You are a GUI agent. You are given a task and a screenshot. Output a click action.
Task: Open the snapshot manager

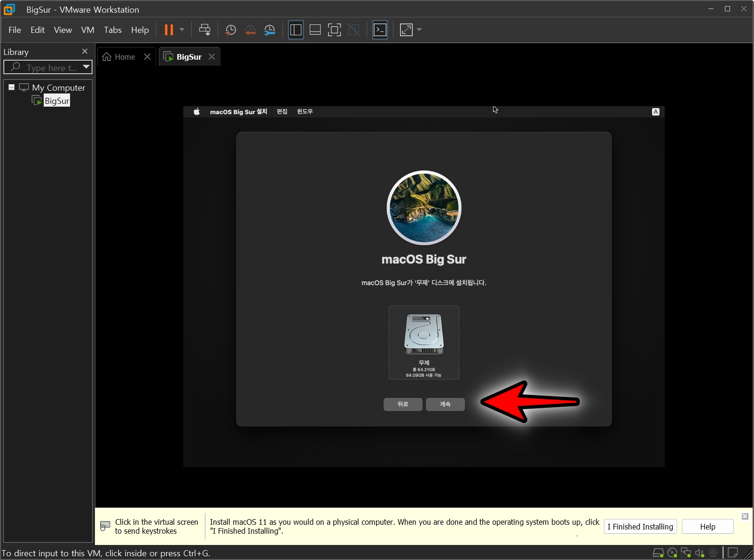point(270,30)
